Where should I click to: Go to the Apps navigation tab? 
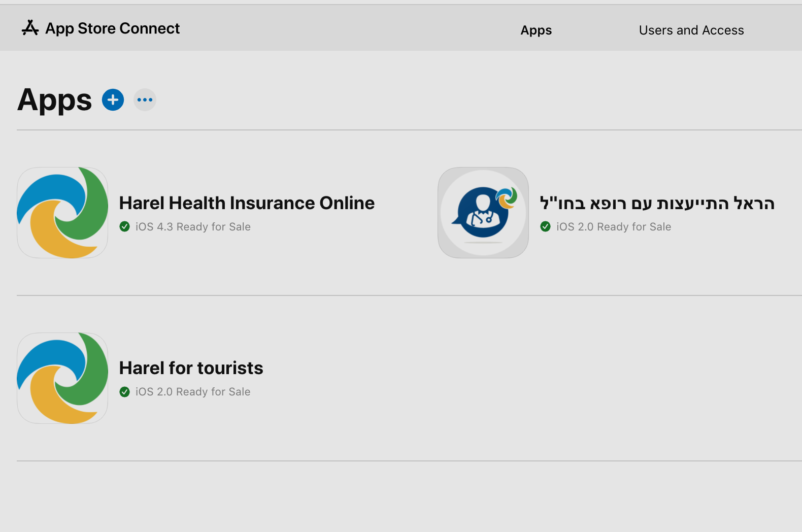click(x=536, y=30)
